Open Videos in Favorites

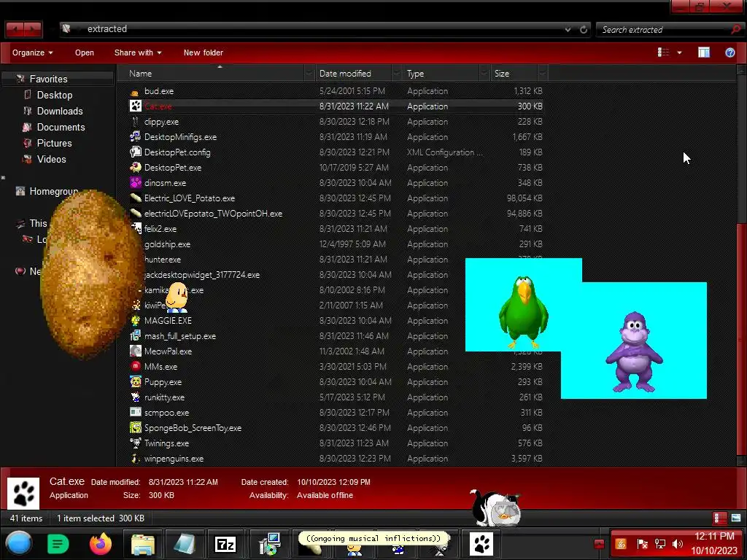point(52,160)
